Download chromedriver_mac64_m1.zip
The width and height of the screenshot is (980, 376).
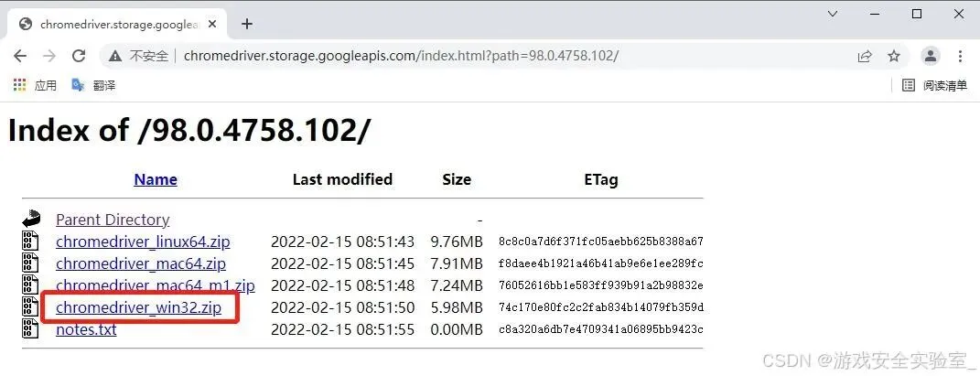coord(156,285)
